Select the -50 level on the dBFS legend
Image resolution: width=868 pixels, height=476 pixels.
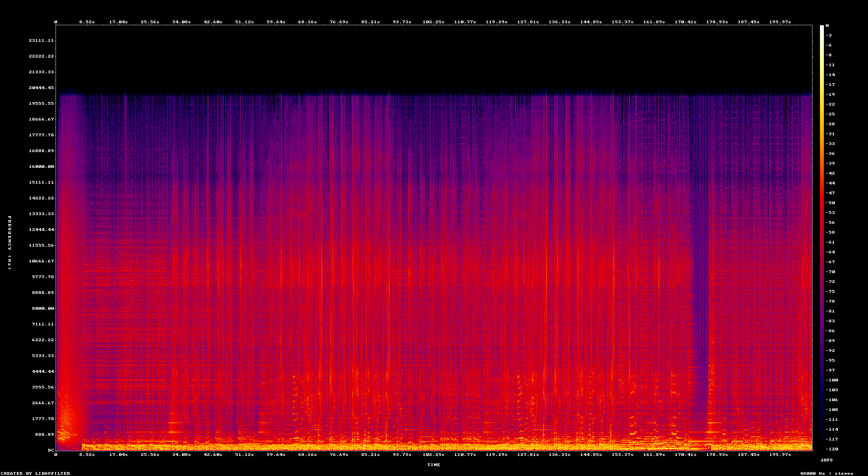pyautogui.click(x=830, y=203)
